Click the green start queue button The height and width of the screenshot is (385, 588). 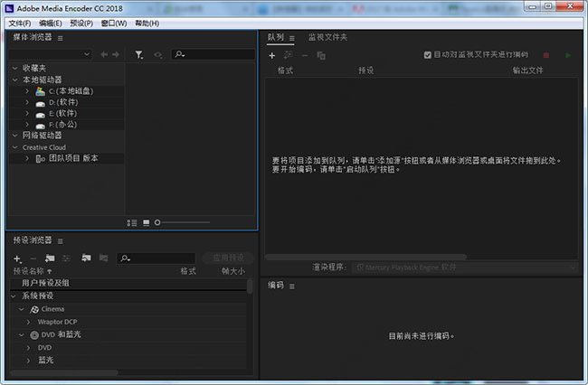[568, 55]
